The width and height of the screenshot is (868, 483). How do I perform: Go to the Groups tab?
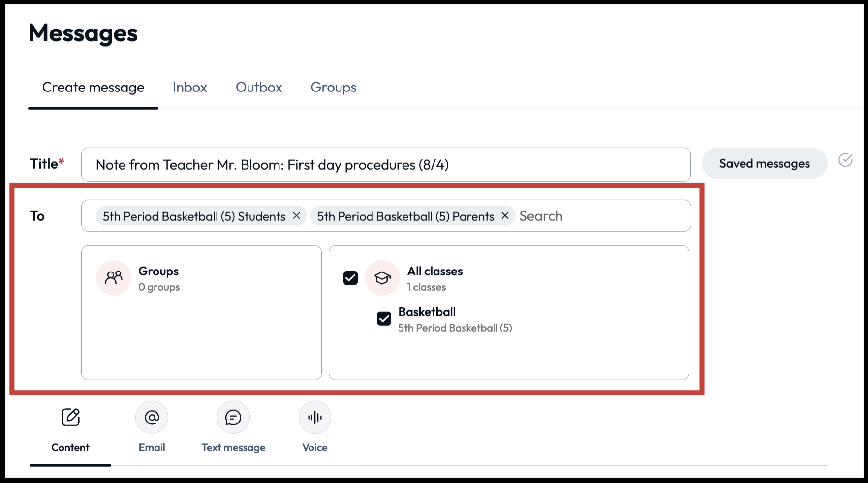click(x=334, y=88)
